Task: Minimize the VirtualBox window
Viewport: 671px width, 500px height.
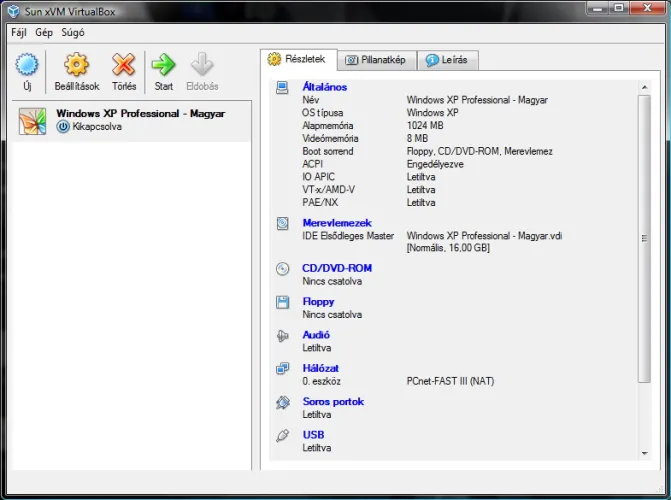Action: pos(597,8)
